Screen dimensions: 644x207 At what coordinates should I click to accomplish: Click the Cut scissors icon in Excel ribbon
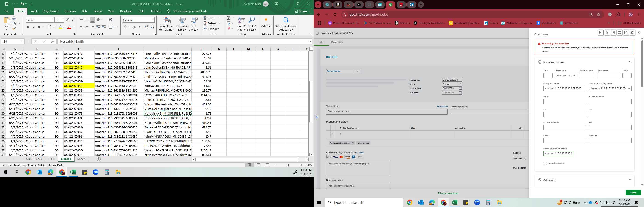coord(14,18)
